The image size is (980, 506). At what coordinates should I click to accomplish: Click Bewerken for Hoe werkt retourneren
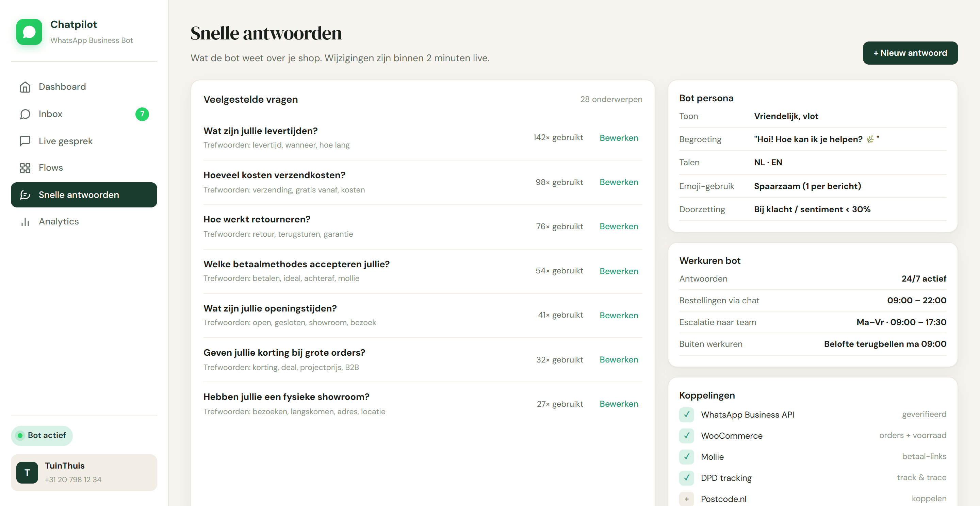(619, 226)
